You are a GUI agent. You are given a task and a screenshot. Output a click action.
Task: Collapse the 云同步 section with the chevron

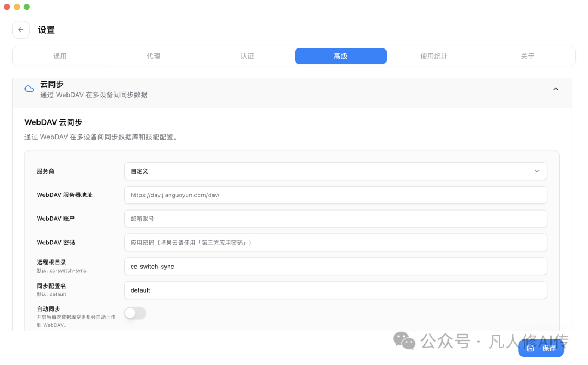click(555, 89)
